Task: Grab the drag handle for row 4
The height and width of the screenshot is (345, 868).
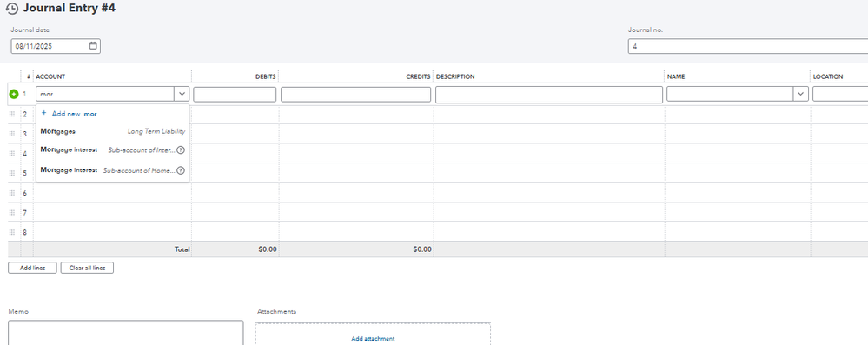Action: tap(12, 154)
